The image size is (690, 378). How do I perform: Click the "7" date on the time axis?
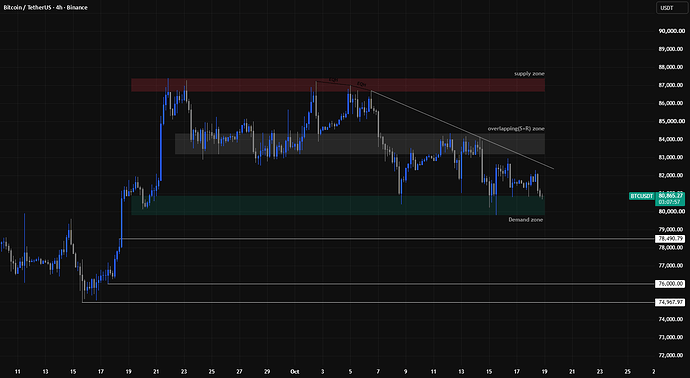click(x=378, y=372)
